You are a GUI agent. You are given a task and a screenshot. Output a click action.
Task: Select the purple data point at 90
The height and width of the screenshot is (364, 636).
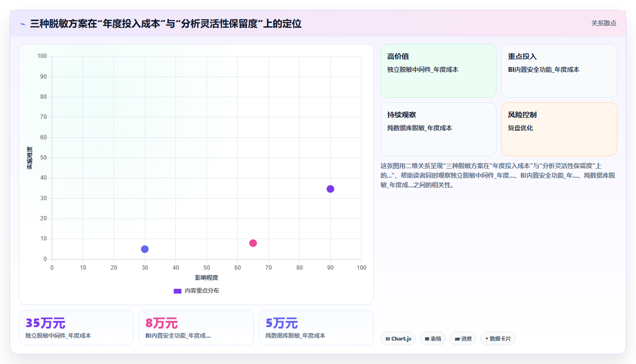330,189
